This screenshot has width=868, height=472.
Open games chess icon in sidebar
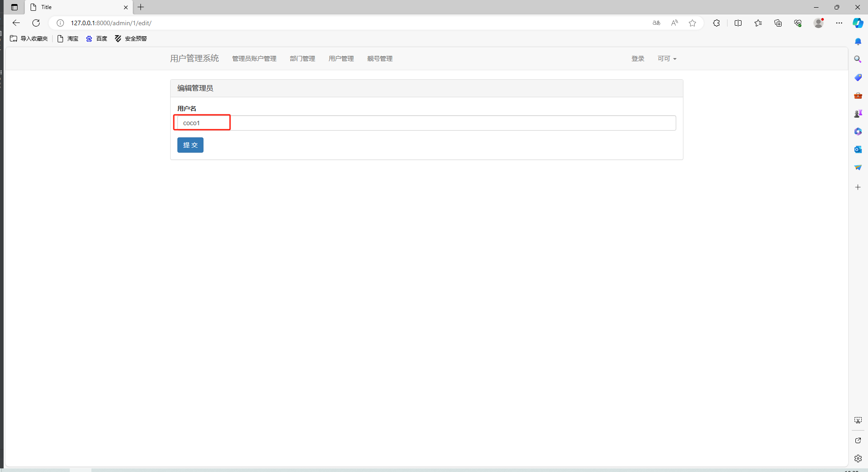[x=858, y=113]
